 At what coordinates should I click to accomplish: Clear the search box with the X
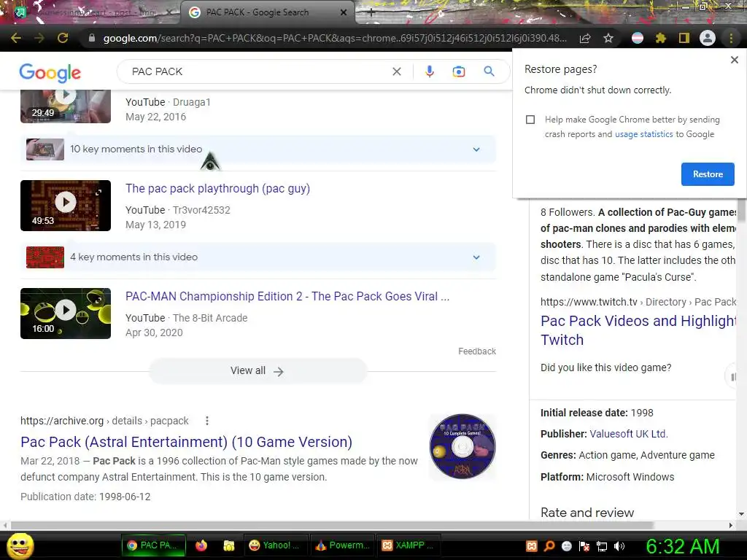(x=396, y=71)
